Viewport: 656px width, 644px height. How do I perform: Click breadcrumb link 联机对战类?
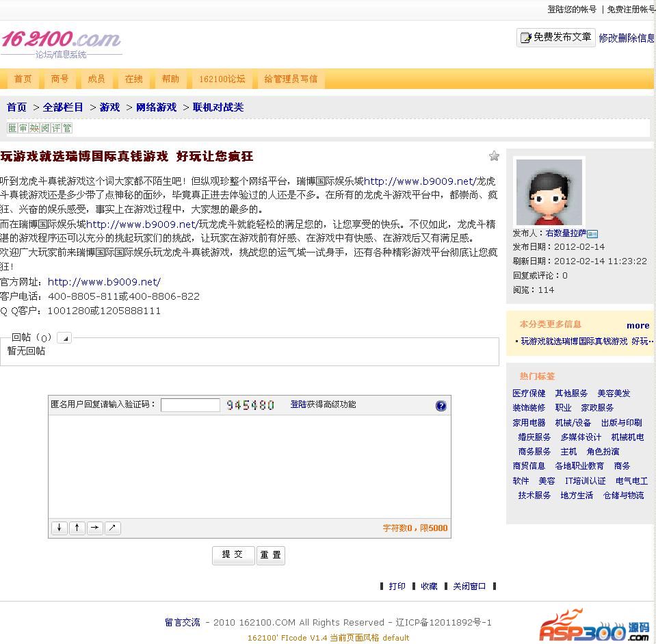(x=218, y=107)
